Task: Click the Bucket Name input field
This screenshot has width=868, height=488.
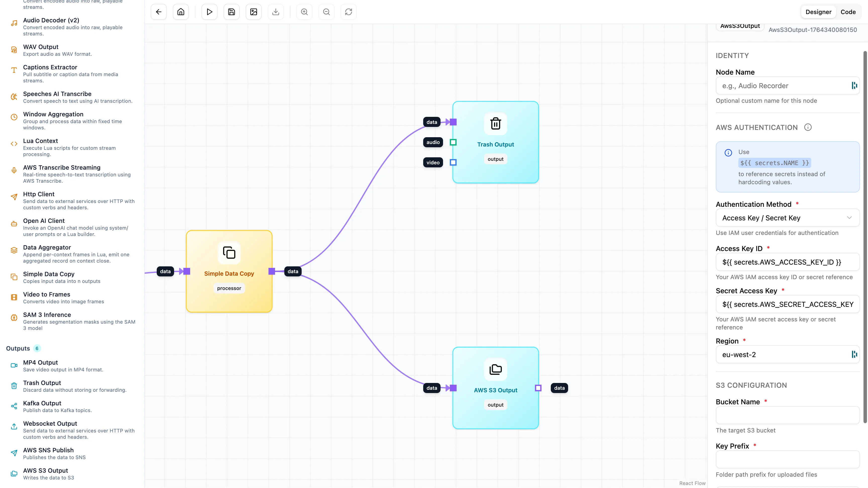Action: 787,415
